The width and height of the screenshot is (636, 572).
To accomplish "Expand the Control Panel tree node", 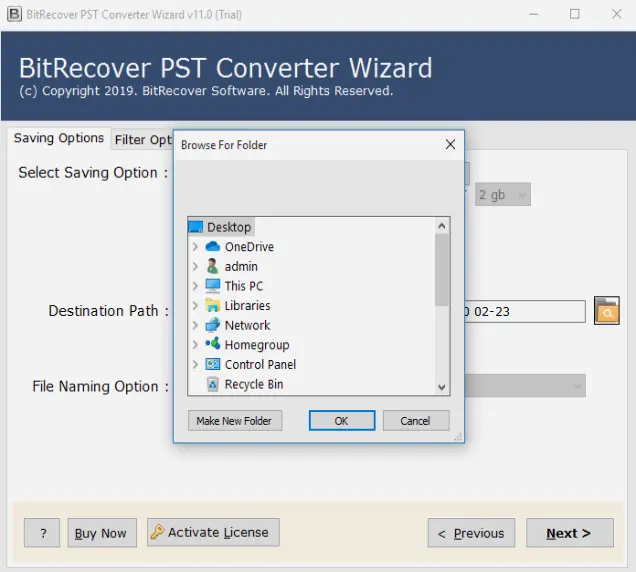I will [195, 365].
